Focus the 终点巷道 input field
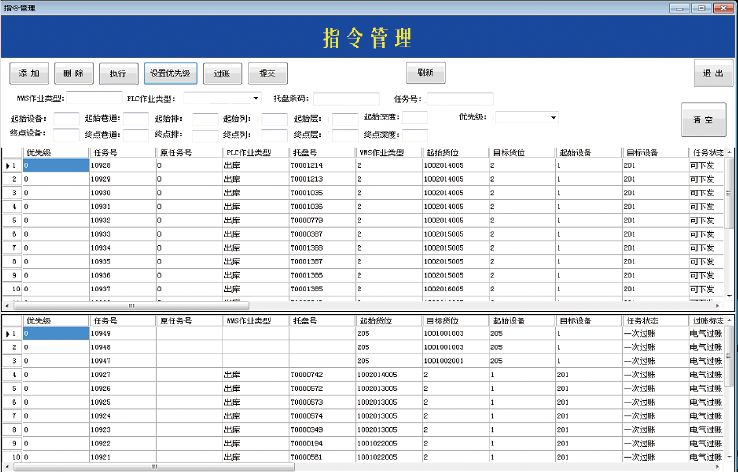The height and width of the screenshot is (473, 738). 136,135
